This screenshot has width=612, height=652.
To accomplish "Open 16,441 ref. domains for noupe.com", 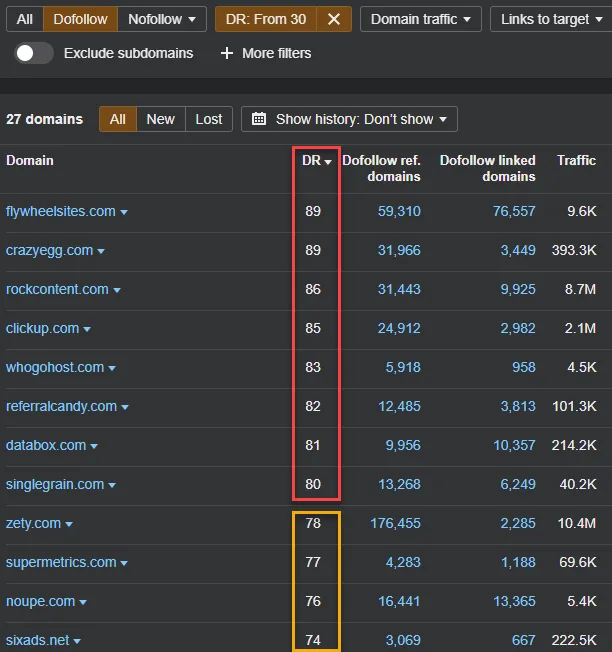I will (x=399, y=601).
